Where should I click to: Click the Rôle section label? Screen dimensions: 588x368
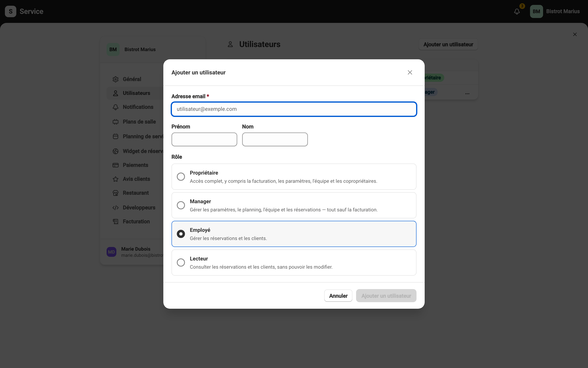click(x=177, y=157)
